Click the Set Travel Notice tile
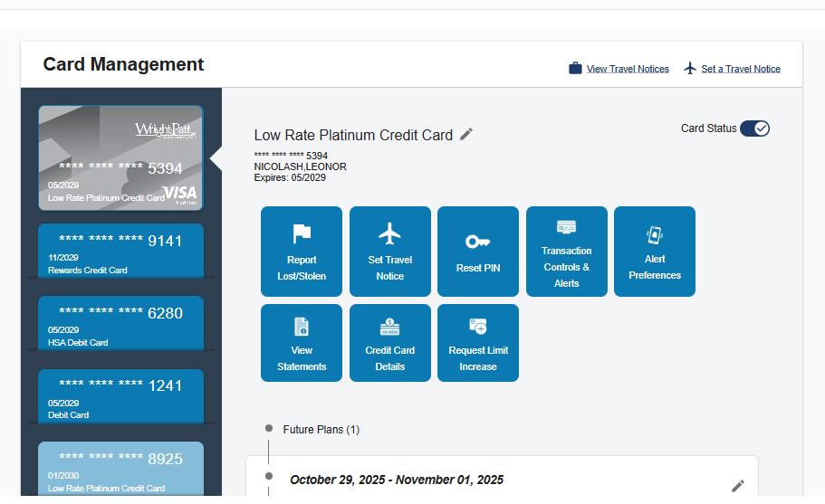The height and width of the screenshot is (504, 825). pyautogui.click(x=390, y=252)
